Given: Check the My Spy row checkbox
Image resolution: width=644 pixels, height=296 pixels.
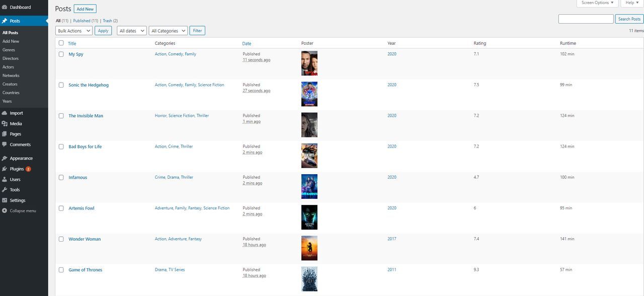Looking at the screenshot, I should [61, 54].
